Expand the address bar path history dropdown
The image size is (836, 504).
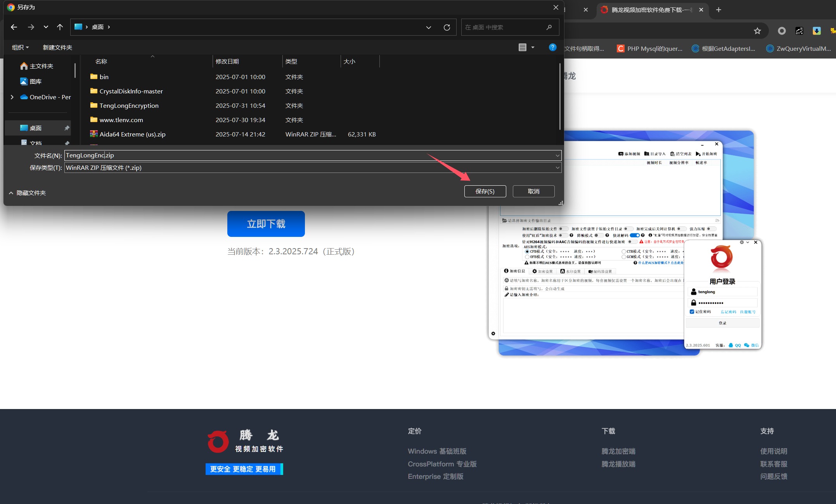[x=429, y=27]
